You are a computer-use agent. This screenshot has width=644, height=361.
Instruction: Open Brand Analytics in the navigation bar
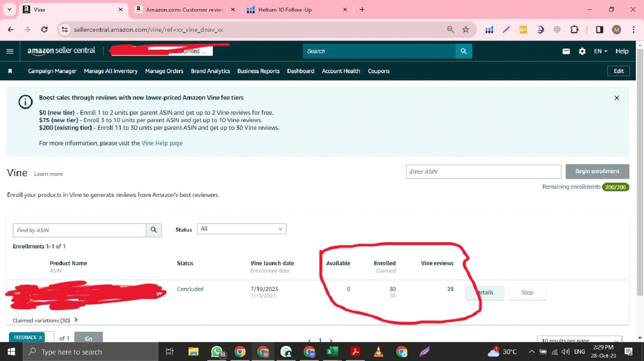click(210, 71)
